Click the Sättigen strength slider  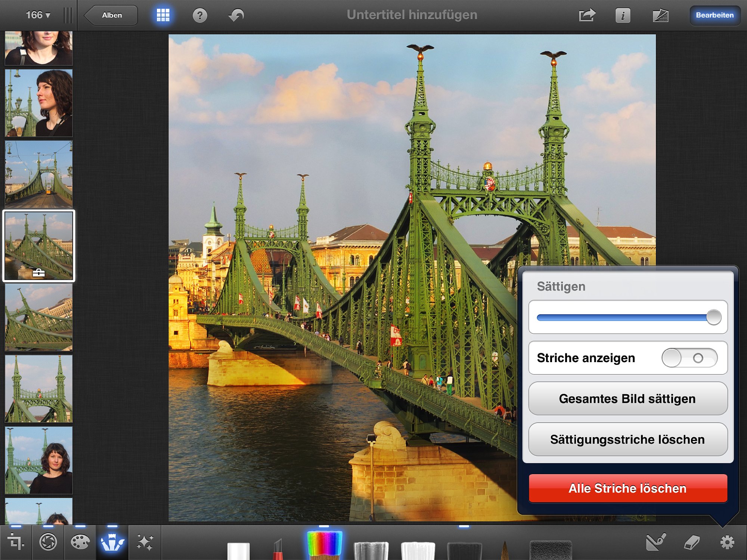[x=628, y=317]
